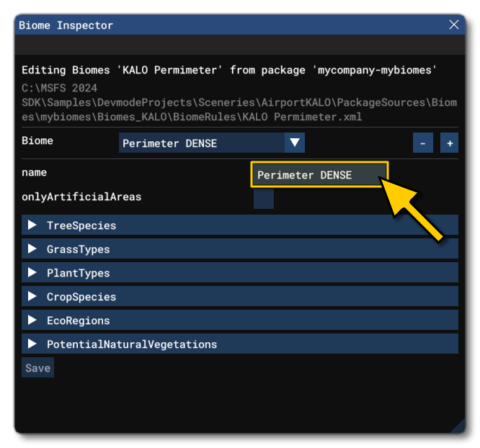Click the white triangle arrow of Biome combo
The image size is (480, 448).
294,143
